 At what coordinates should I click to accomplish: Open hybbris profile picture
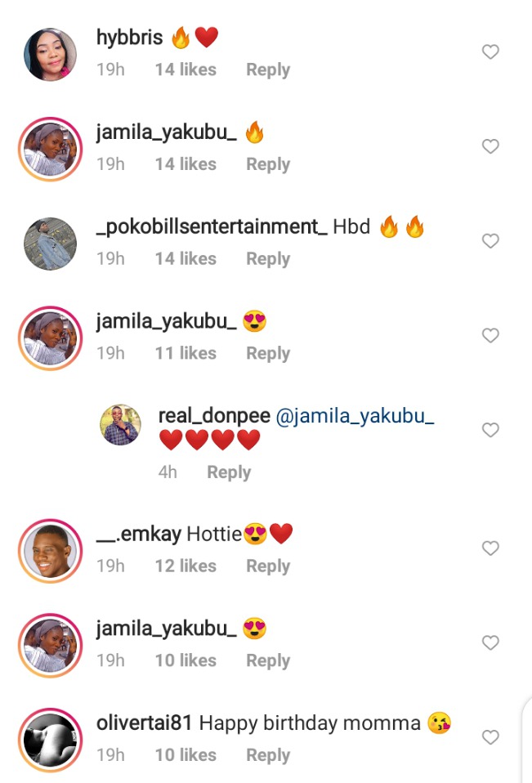(x=50, y=55)
